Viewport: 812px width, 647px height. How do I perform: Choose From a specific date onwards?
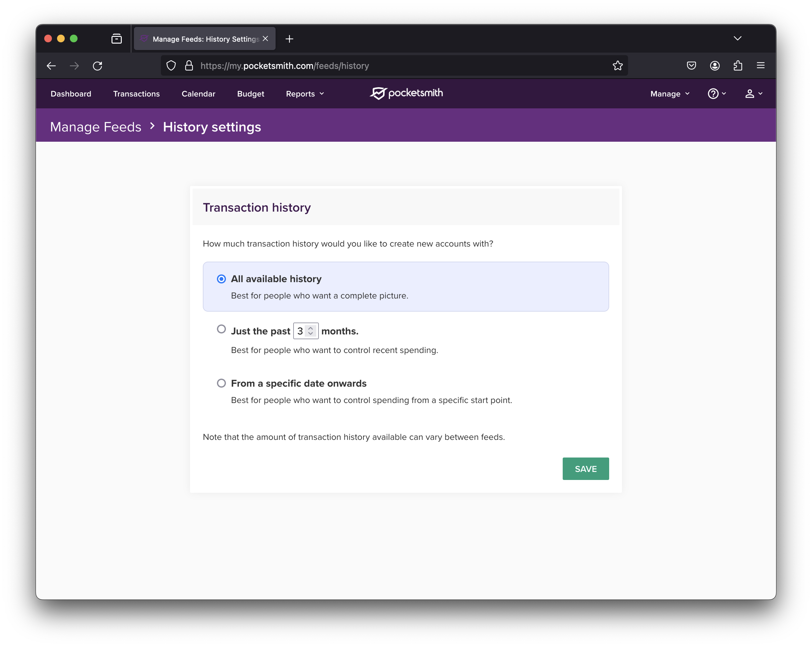coord(221,383)
